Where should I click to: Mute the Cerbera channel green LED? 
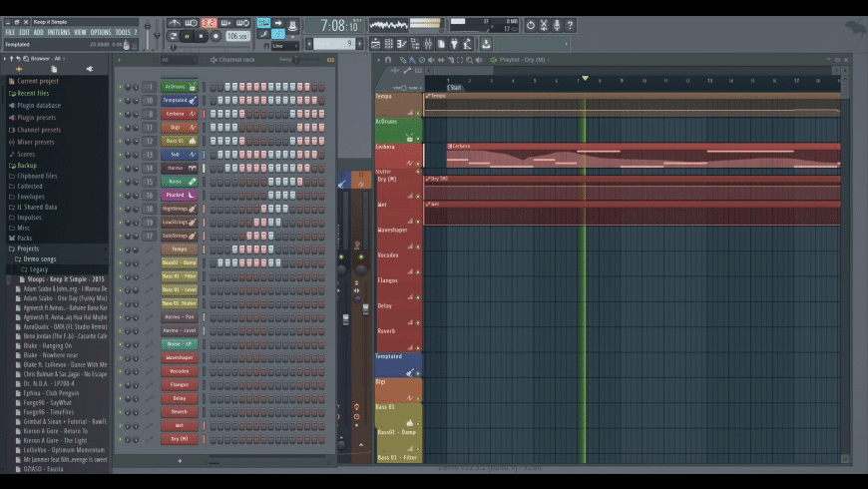point(120,114)
